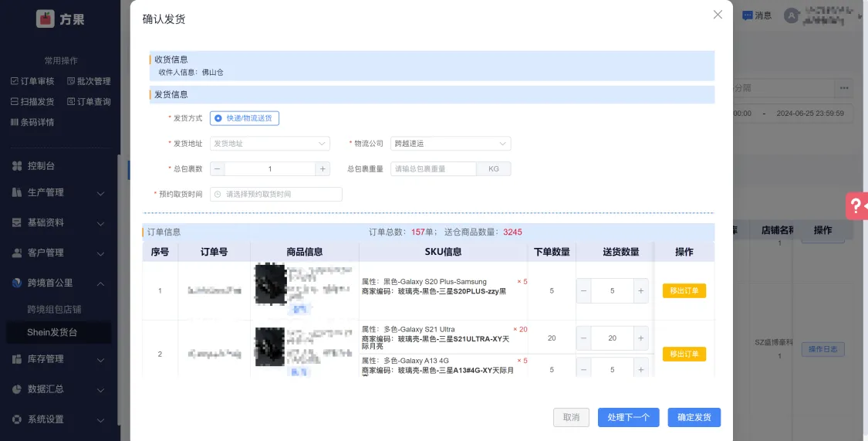Click 确定发货 button
Image resolution: width=868 pixels, height=441 pixels.
(694, 417)
